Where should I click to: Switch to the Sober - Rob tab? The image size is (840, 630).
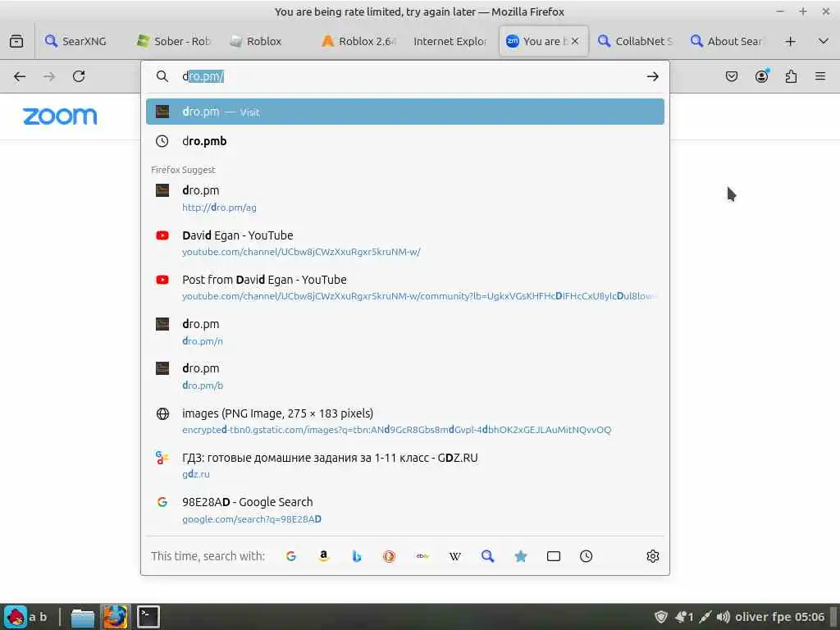173,41
